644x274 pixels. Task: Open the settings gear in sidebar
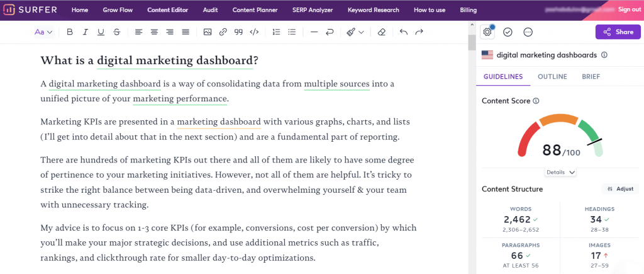pos(487,32)
